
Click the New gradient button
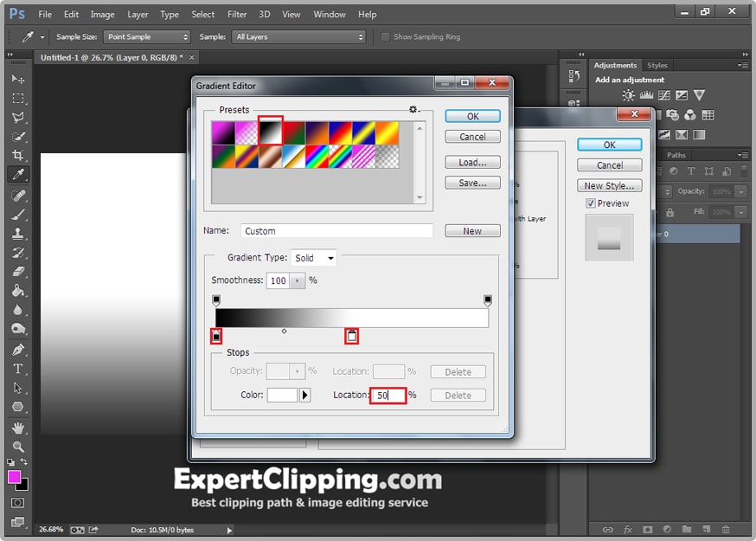(472, 231)
